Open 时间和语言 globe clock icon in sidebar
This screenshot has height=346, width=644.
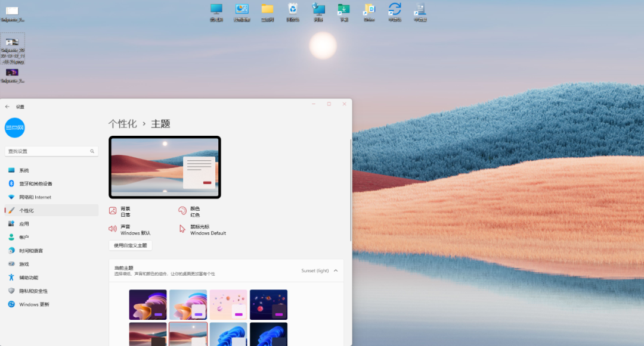click(x=11, y=251)
